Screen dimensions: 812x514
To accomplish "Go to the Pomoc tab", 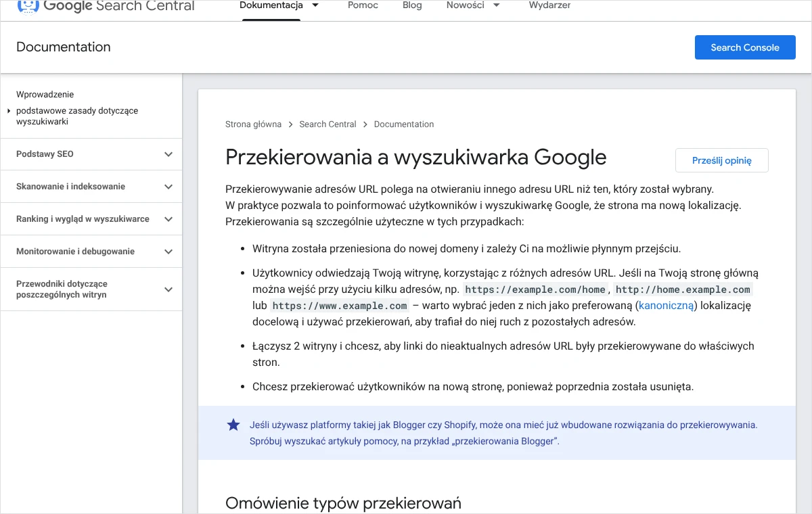I will [363, 5].
